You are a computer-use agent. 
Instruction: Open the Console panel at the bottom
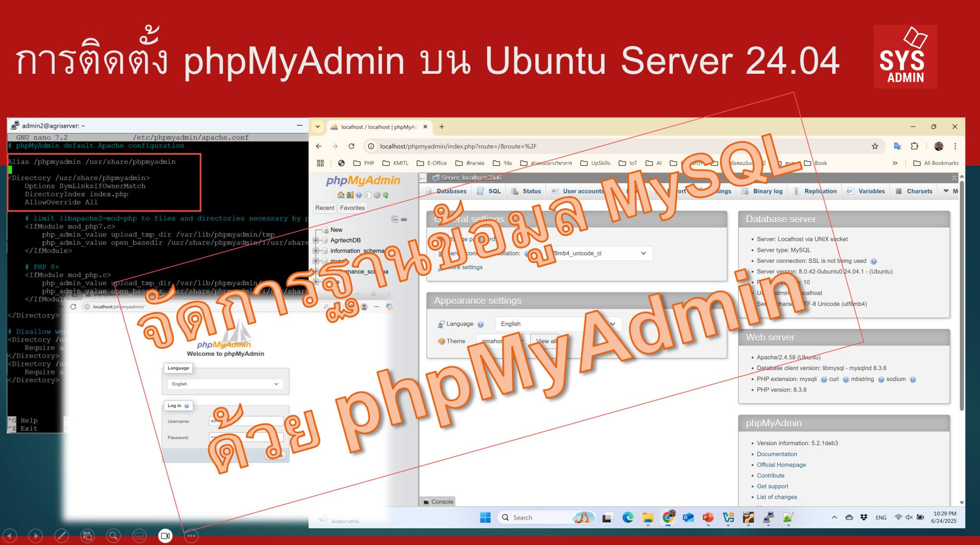tap(436, 501)
